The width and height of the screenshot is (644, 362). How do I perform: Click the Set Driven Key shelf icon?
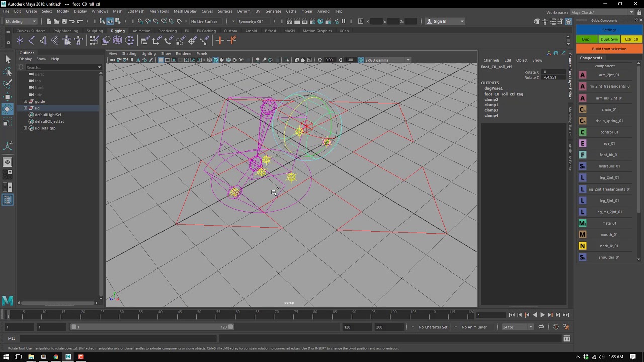click(x=231, y=40)
